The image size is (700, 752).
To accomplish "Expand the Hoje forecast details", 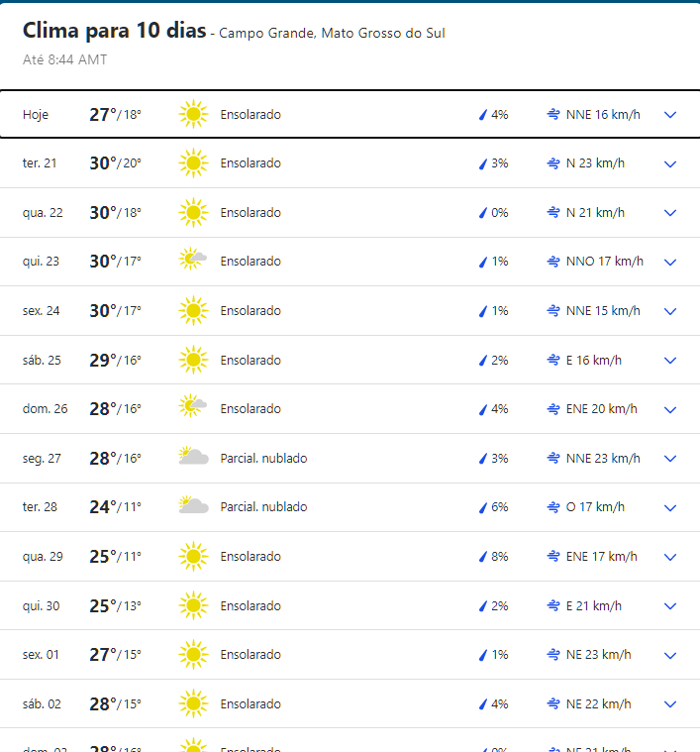I will (x=670, y=115).
